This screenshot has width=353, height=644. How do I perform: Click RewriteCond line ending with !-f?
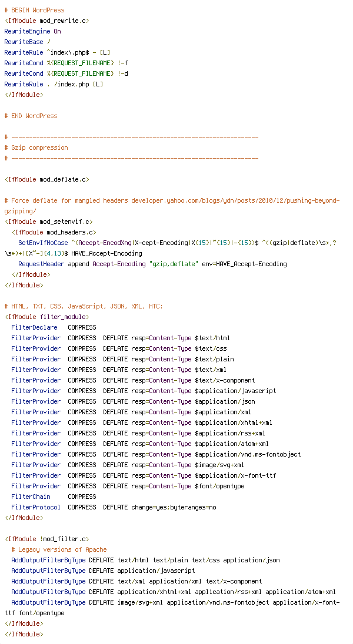66,63
